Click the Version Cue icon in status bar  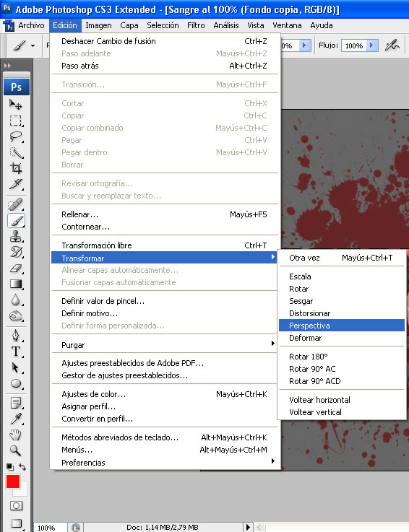point(76,527)
